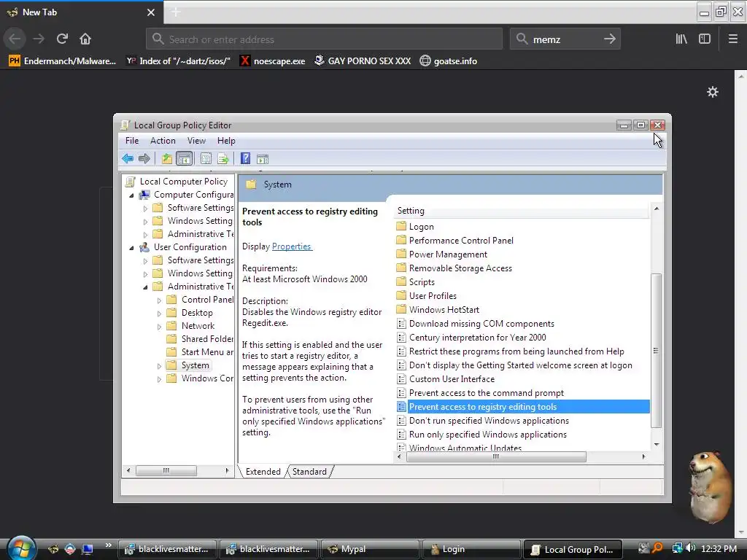Go to browser home page

click(x=85, y=39)
